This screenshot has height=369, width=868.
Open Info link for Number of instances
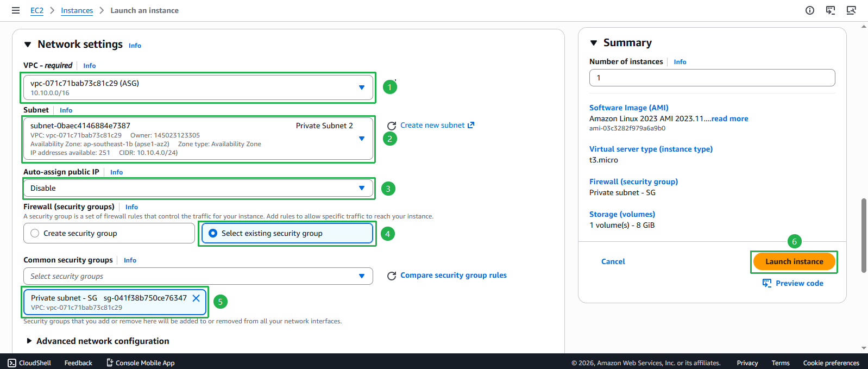[680, 62]
